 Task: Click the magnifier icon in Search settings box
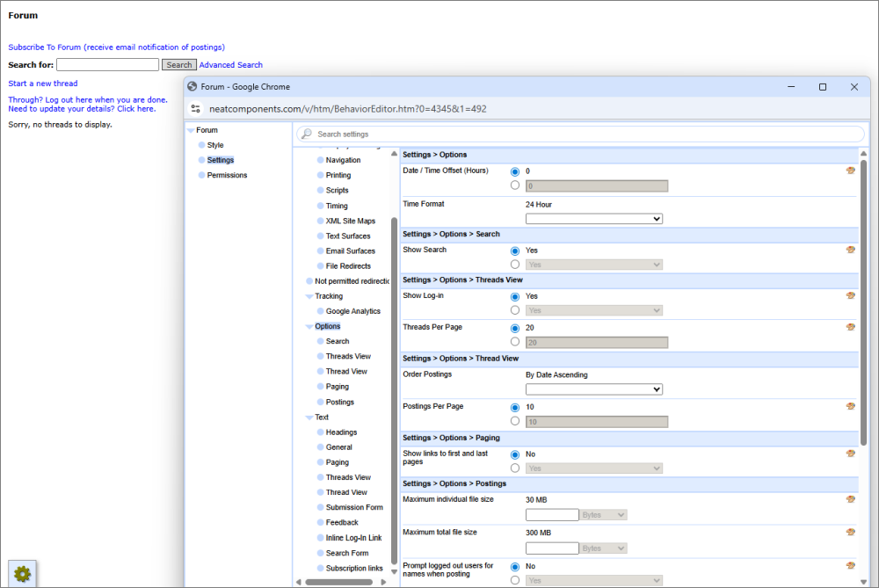[x=306, y=134]
